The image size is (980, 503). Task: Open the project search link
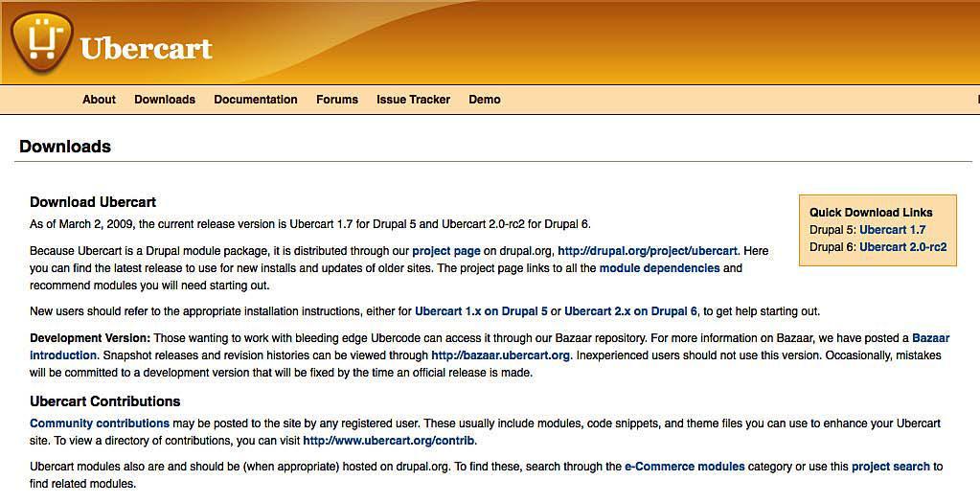[x=891, y=467]
